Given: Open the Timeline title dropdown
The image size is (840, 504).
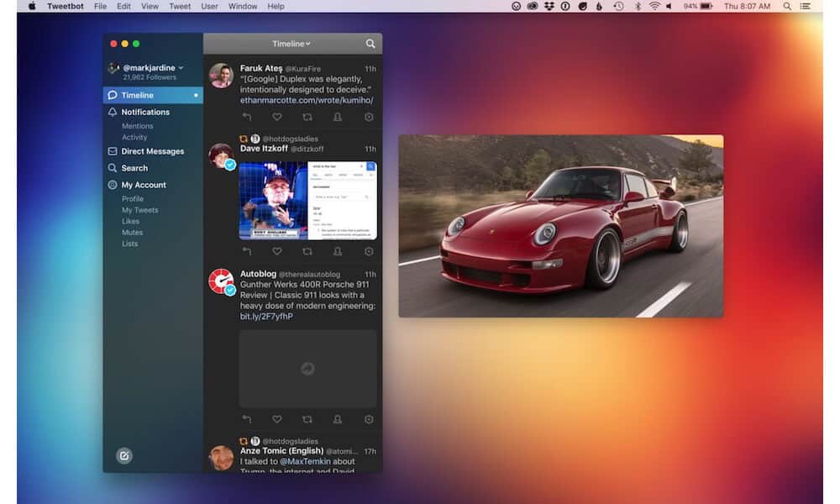Looking at the screenshot, I should [x=291, y=44].
